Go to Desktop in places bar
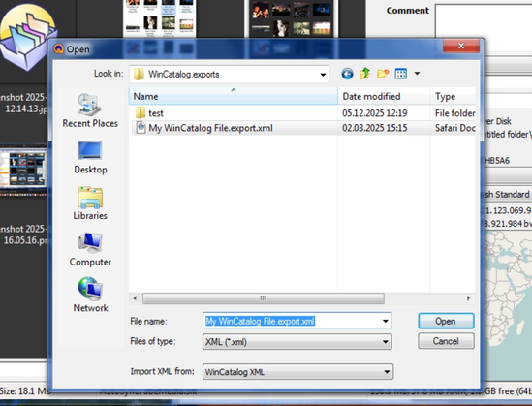532x406 pixels. coord(90,158)
